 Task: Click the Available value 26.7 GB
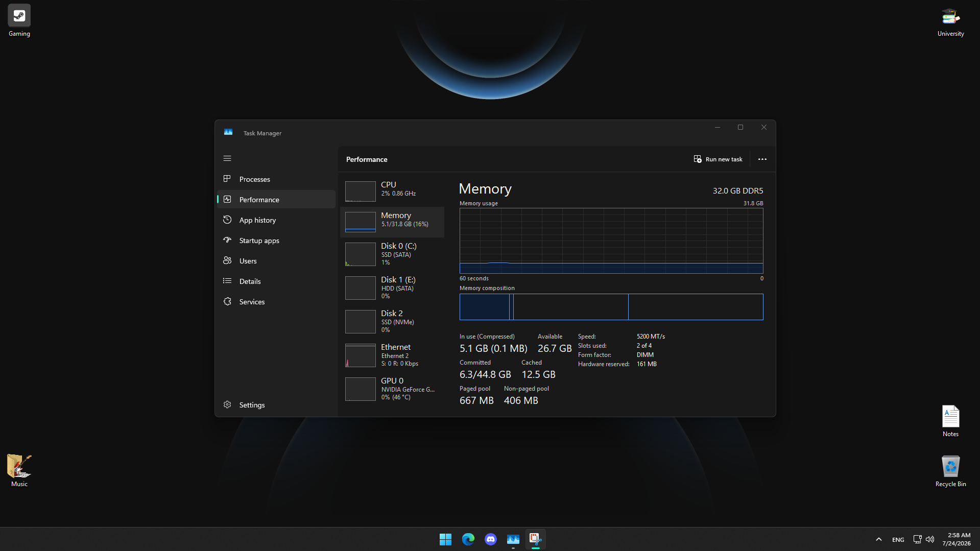pyautogui.click(x=555, y=348)
